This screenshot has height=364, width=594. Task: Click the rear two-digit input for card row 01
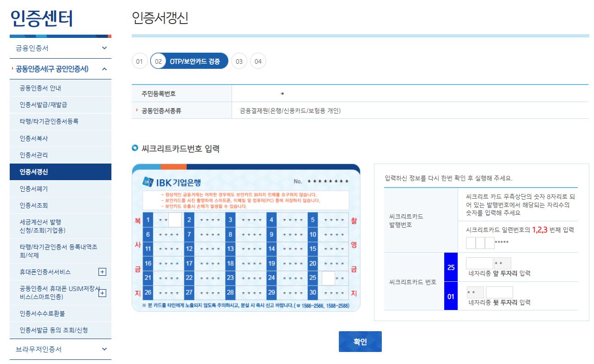coord(499,292)
